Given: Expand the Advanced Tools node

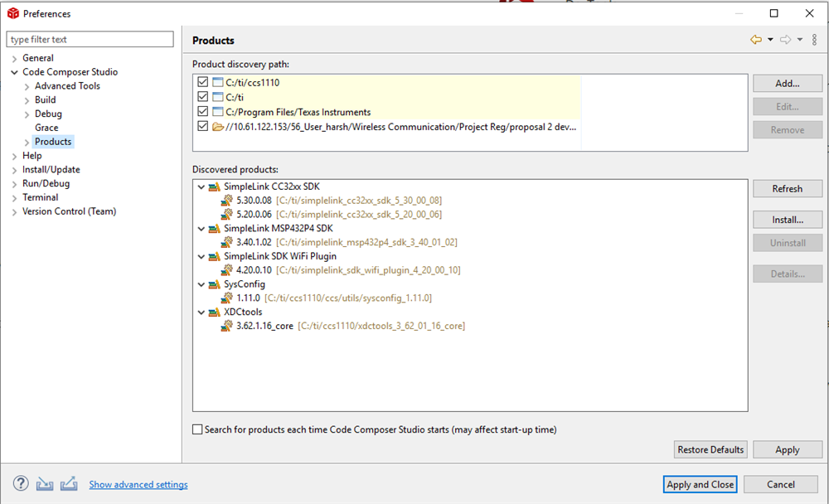Looking at the screenshot, I should tap(27, 87).
